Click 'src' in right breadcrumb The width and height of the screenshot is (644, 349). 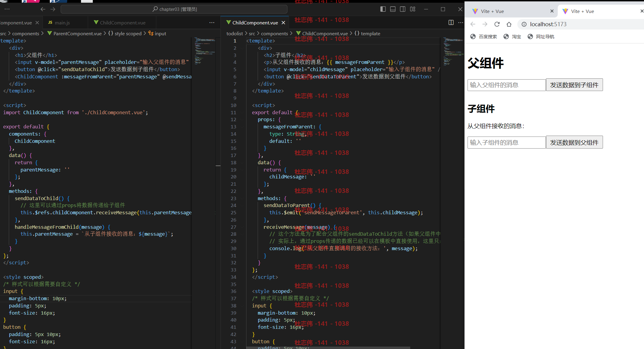(252, 33)
